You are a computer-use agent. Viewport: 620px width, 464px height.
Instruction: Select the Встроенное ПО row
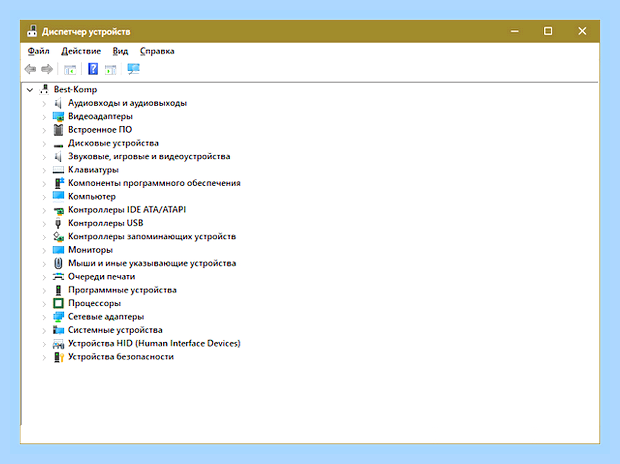pyautogui.click(x=100, y=130)
